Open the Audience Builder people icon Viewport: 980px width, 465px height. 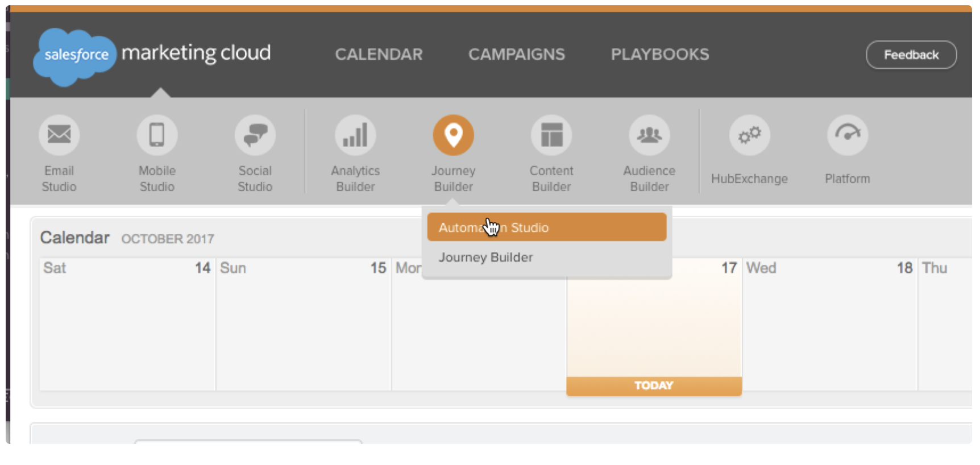[649, 135]
